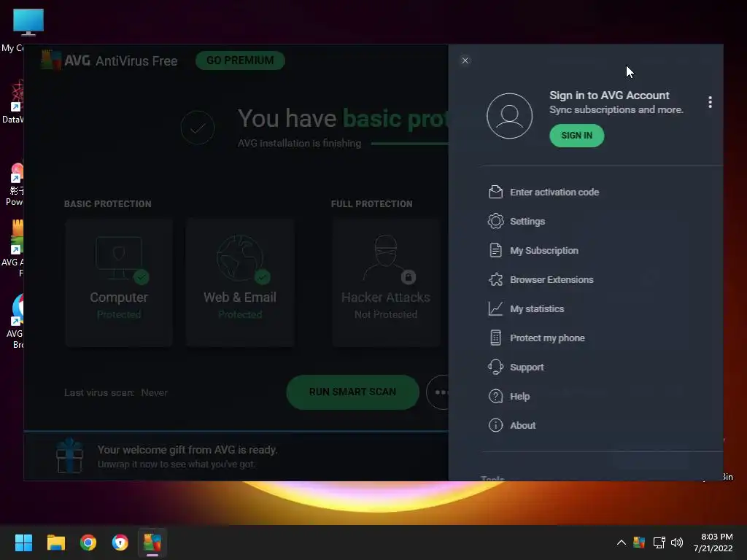Click the green SIGN IN button
Image resolution: width=747 pixels, height=560 pixels.
pos(576,136)
